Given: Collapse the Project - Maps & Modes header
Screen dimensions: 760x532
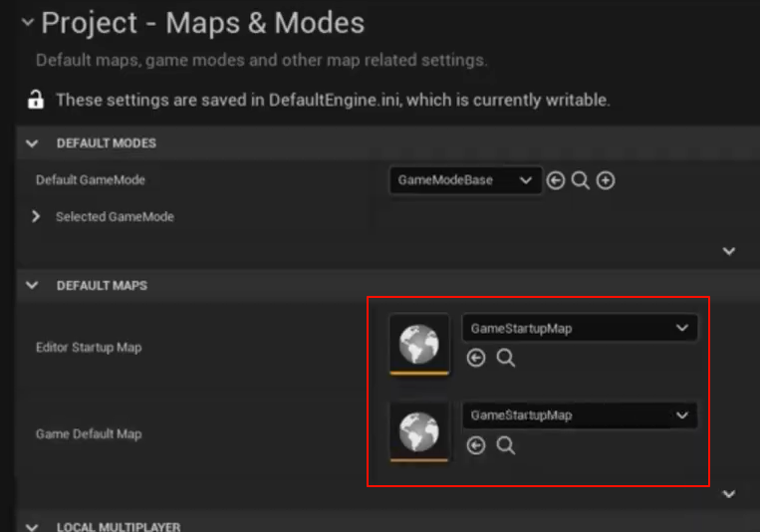Looking at the screenshot, I should tap(27, 22).
